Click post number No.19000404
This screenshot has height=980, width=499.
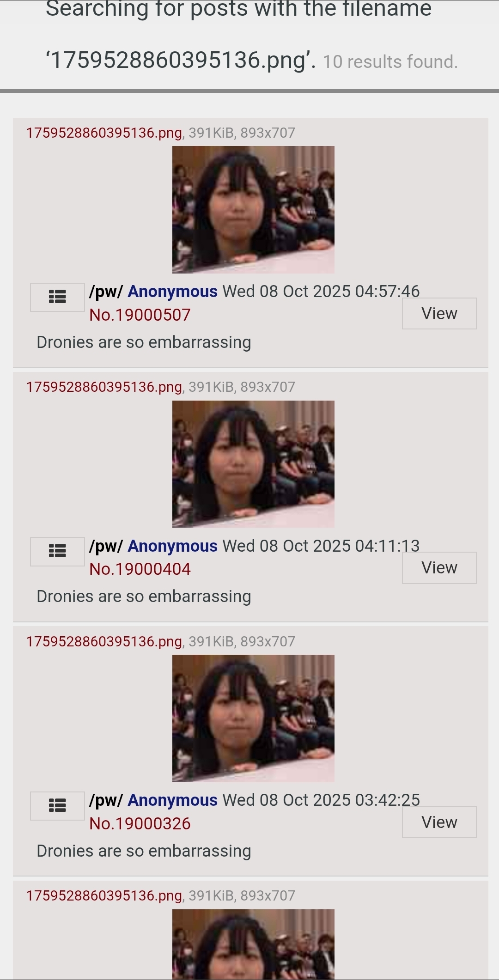pos(140,569)
